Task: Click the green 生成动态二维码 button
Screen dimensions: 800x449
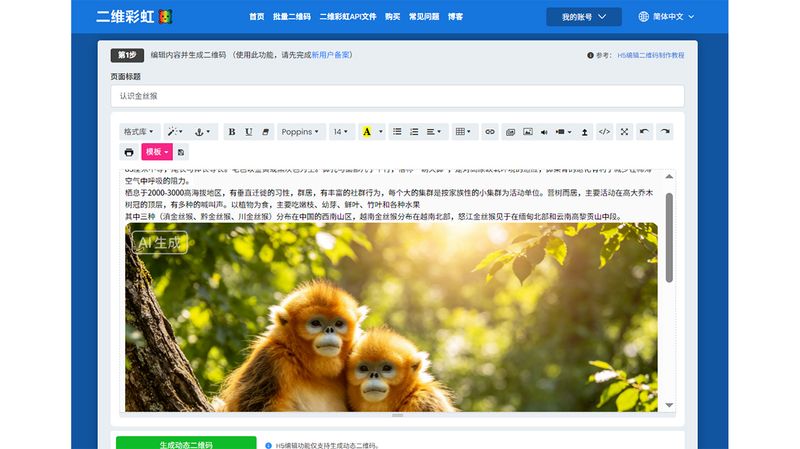Action: click(x=186, y=443)
